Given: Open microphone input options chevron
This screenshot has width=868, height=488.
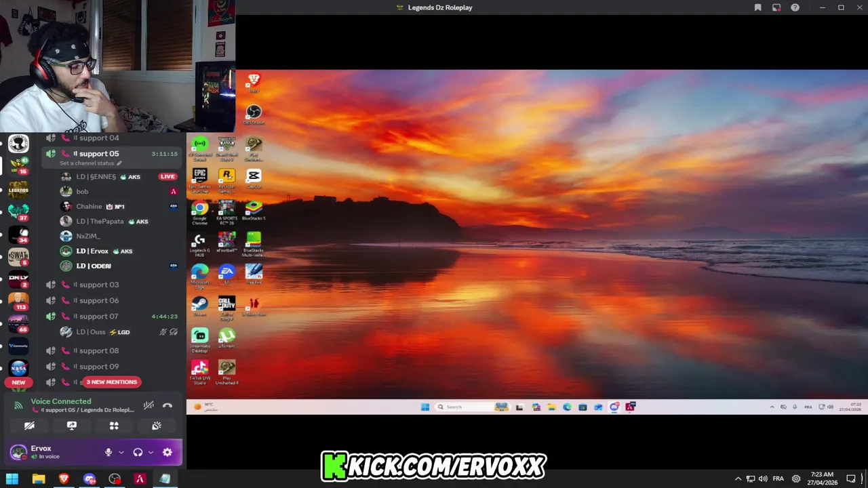Looking at the screenshot, I should click(121, 452).
